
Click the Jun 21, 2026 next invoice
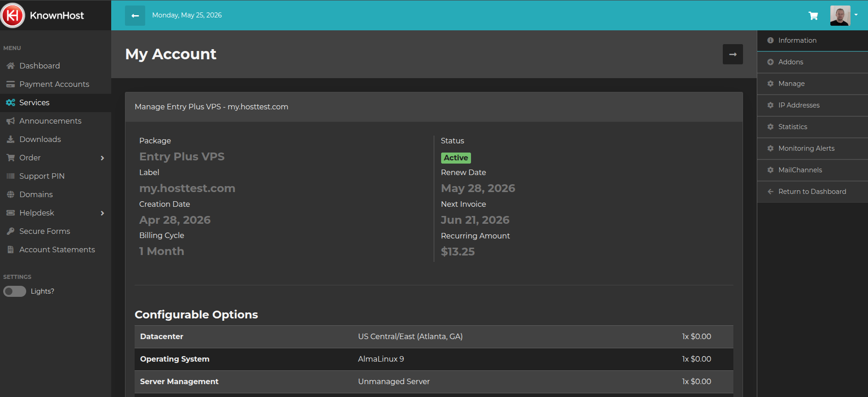click(475, 220)
